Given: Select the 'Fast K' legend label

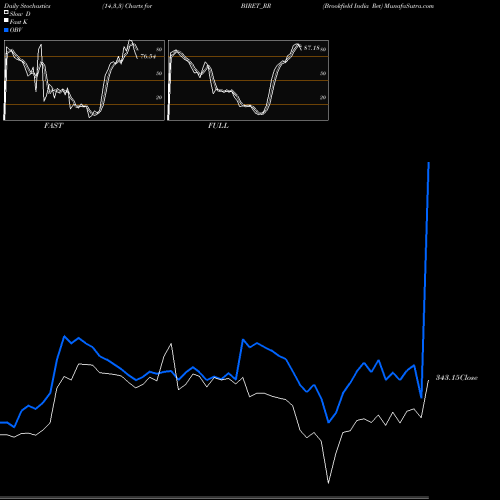Looking at the screenshot, I should 19,22.
